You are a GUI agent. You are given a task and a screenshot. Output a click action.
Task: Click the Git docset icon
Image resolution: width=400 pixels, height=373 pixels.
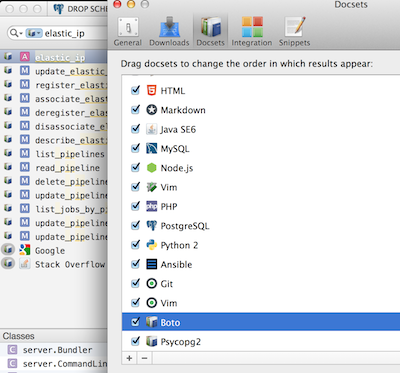(152, 284)
